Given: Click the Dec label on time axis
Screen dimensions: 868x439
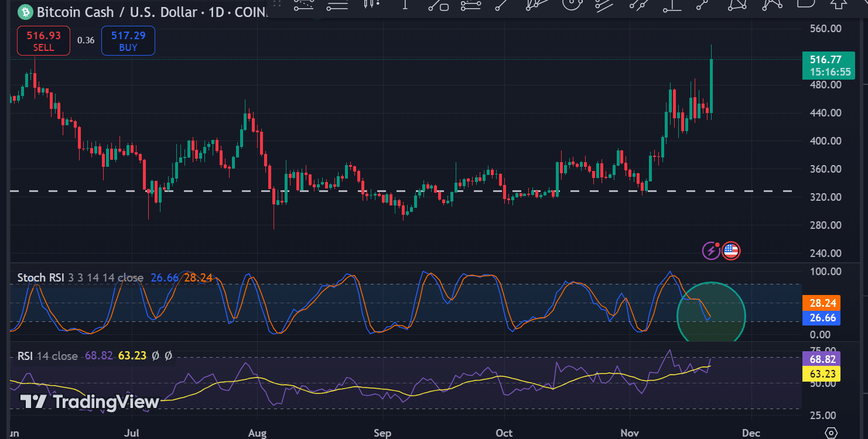Looking at the screenshot, I should tap(751, 433).
